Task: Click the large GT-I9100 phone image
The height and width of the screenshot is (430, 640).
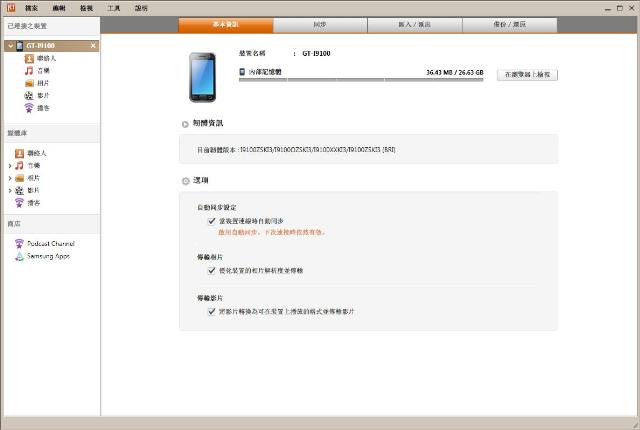Action: [202, 78]
